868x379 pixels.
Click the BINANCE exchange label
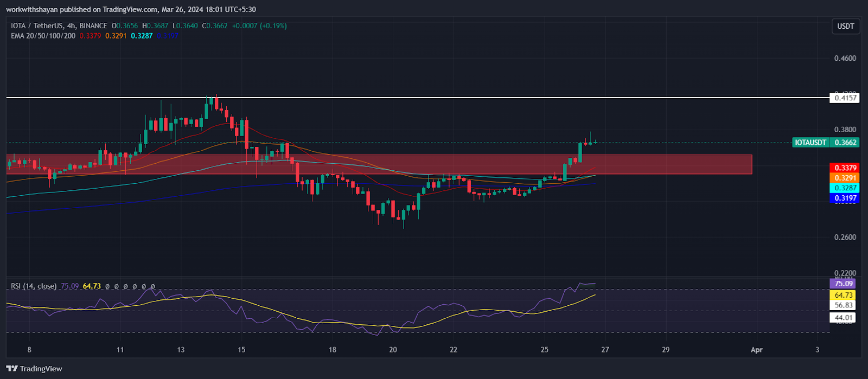93,25
